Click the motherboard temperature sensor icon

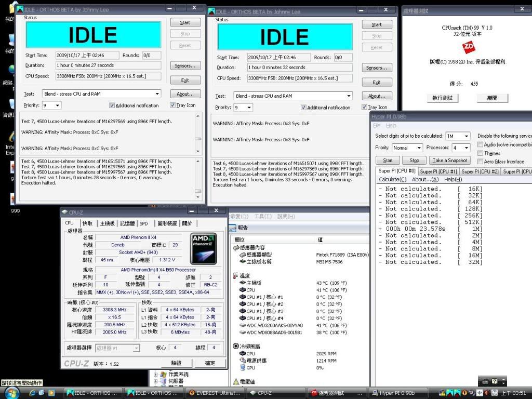pos(243,283)
